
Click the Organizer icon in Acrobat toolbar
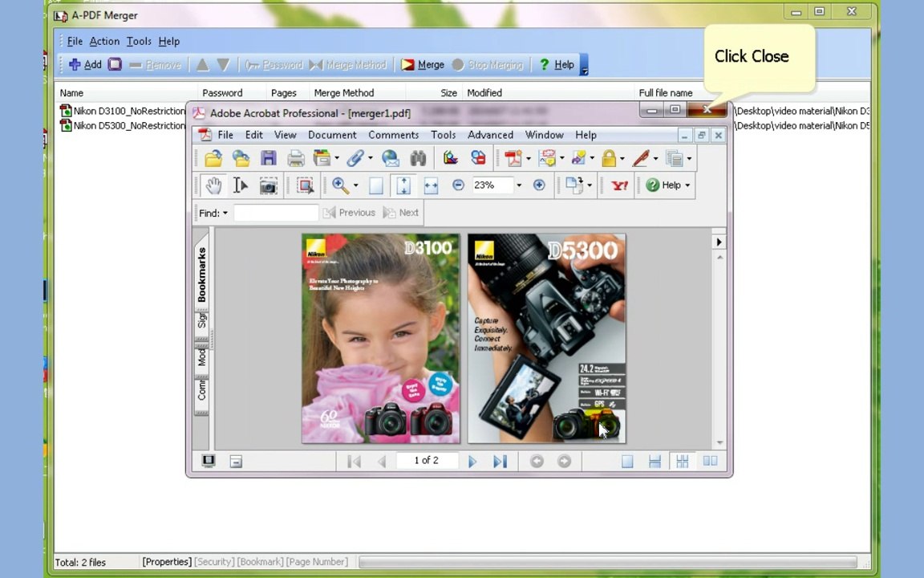[322, 158]
